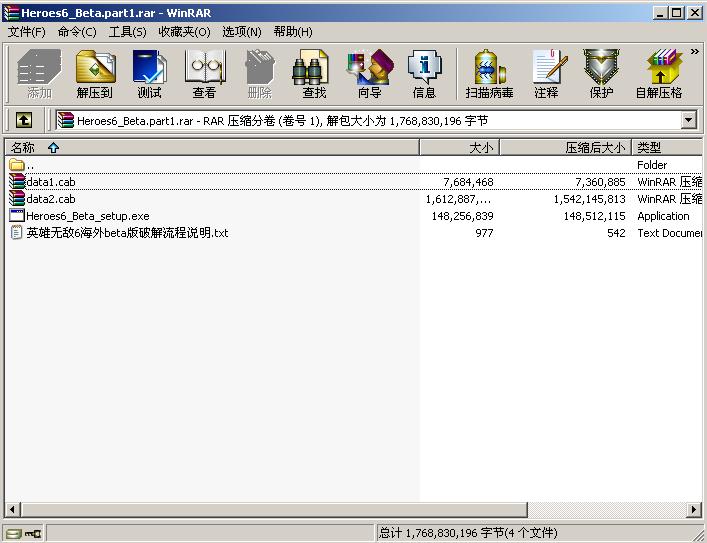The image size is (707, 543).
Task: Click the Protect (保护) toolbar icon
Action: pyautogui.click(x=601, y=74)
